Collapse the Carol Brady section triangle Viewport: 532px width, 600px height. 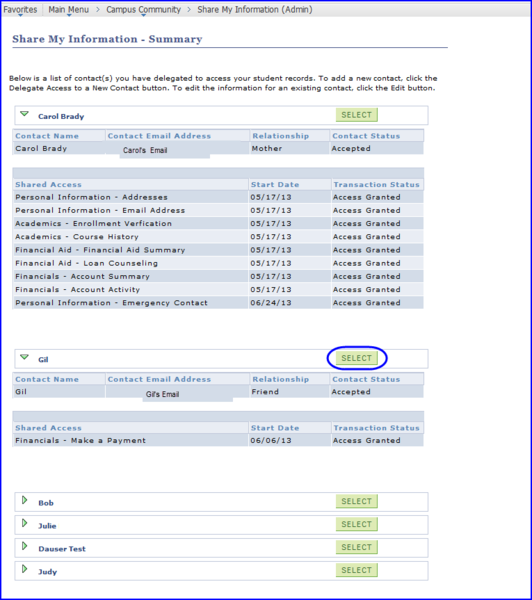pos(24,114)
